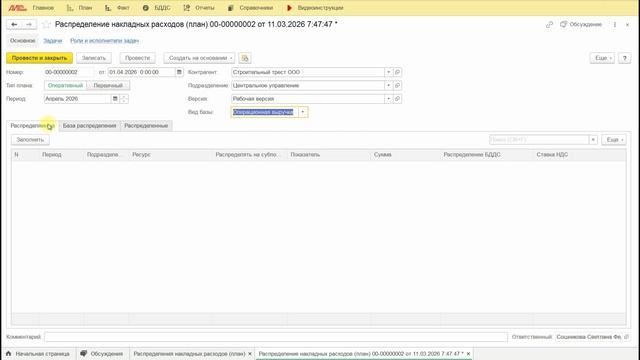Open the Справочники menu section
Viewport: 640px width, 360px height.
(x=251, y=8)
